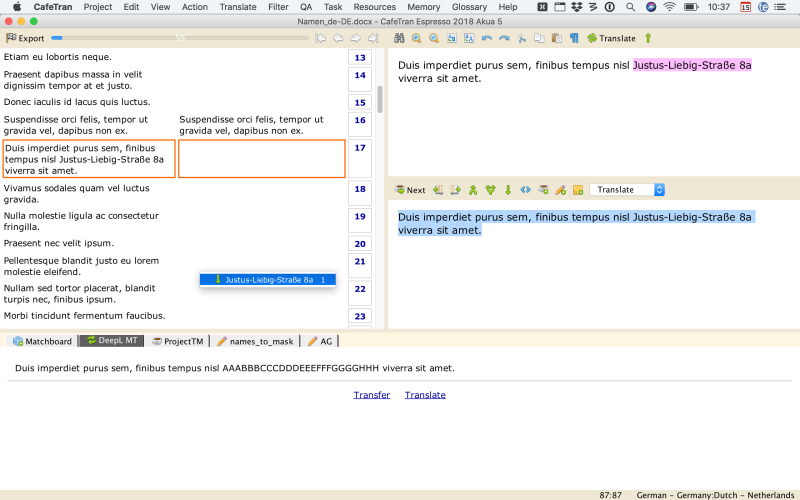Viewport: 800px width, 500px height.
Task: Click segment number 20
Action: (x=360, y=243)
